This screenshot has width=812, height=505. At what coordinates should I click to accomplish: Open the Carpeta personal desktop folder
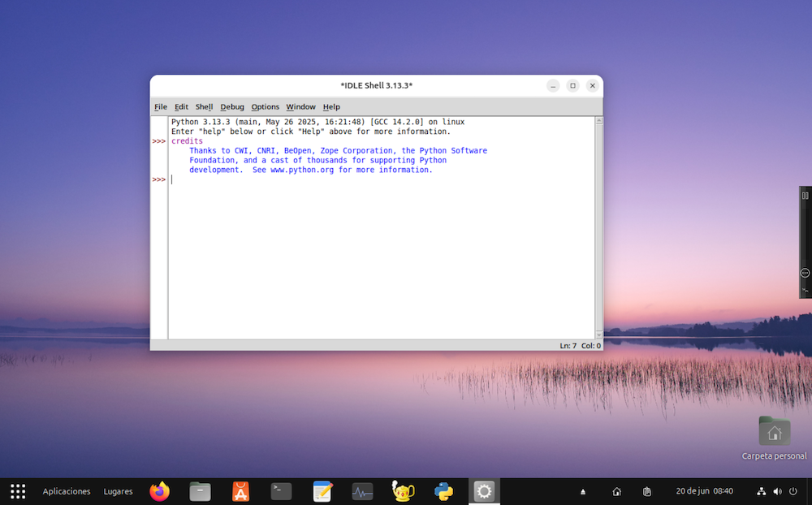pyautogui.click(x=774, y=432)
